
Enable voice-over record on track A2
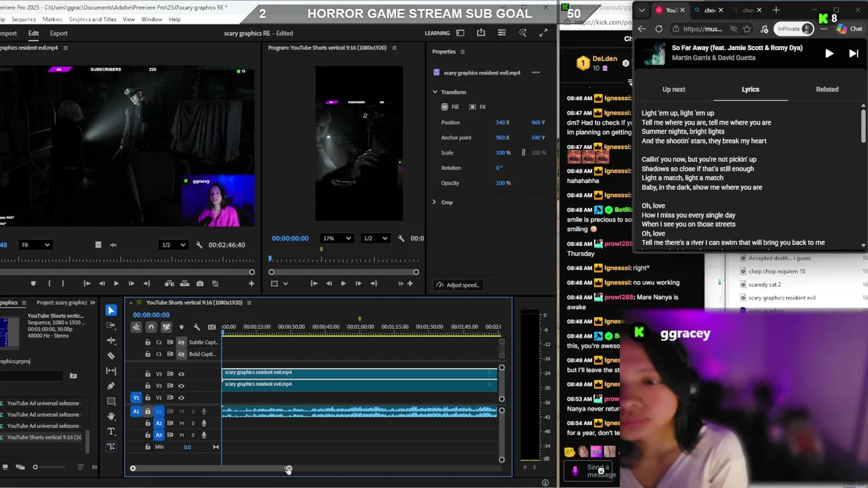tap(203, 423)
